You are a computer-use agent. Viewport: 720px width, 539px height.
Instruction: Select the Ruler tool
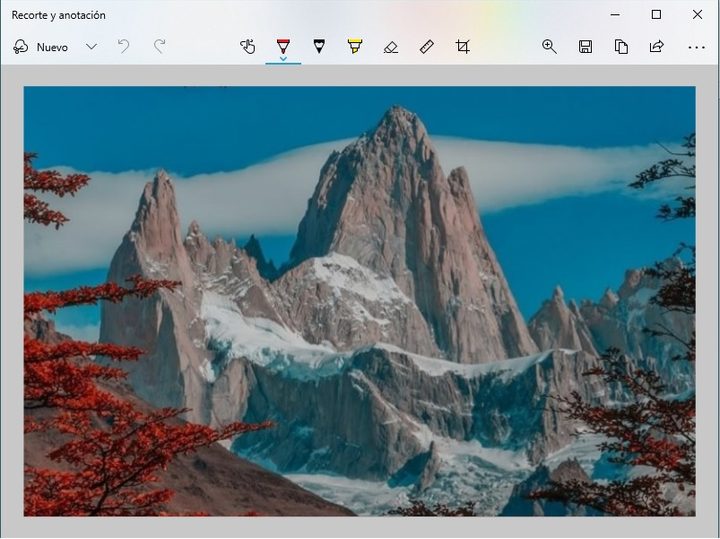pos(427,47)
